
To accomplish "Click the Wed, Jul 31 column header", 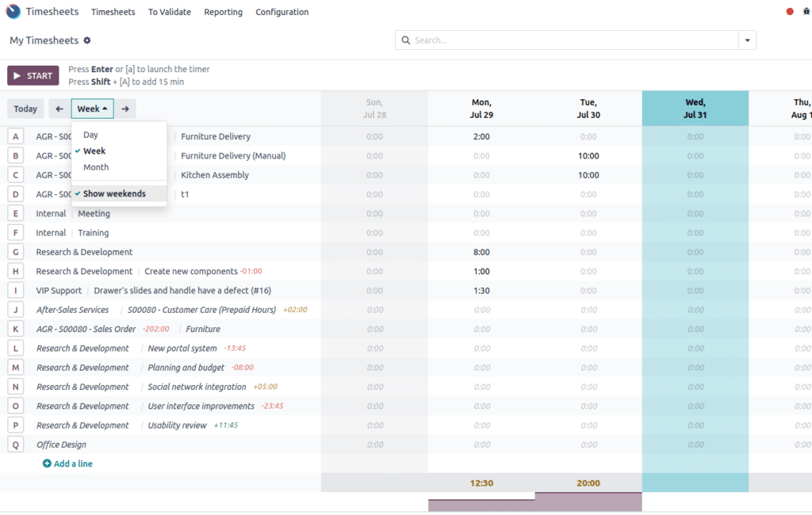I will click(x=695, y=109).
